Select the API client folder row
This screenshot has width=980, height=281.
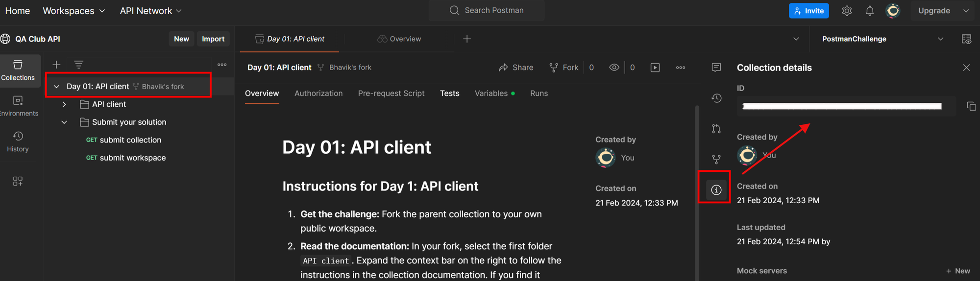[x=139, y=104]
